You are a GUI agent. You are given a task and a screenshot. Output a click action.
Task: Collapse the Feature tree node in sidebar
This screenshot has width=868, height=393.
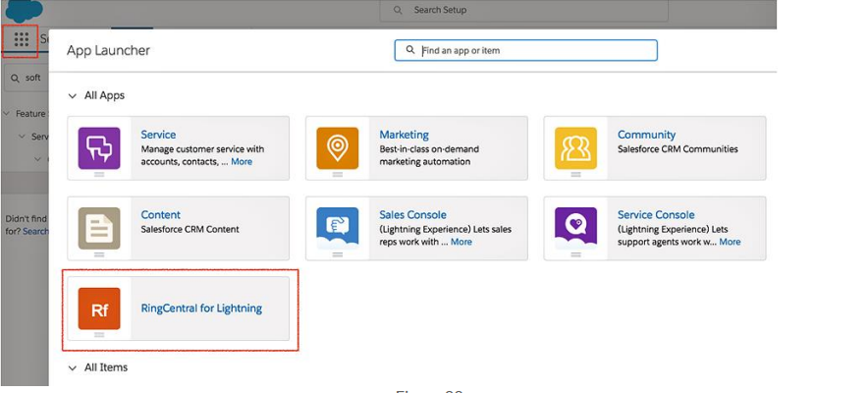8,114
